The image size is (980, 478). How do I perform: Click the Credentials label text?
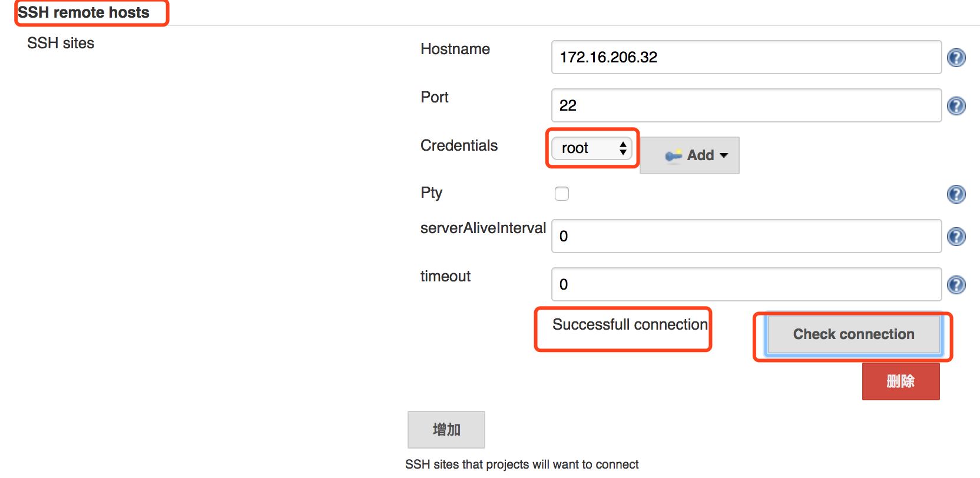coord(459,145)
